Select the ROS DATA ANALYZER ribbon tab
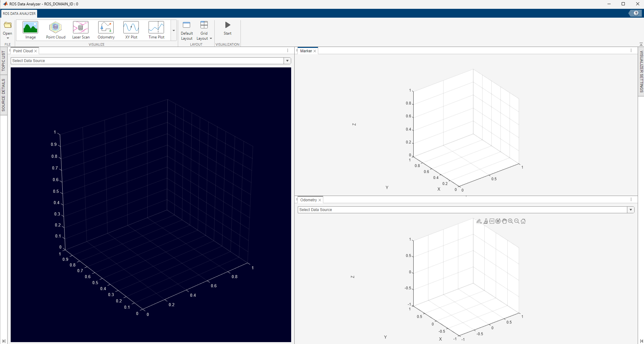Screen dimensions: 644x344 pos(19,14)
